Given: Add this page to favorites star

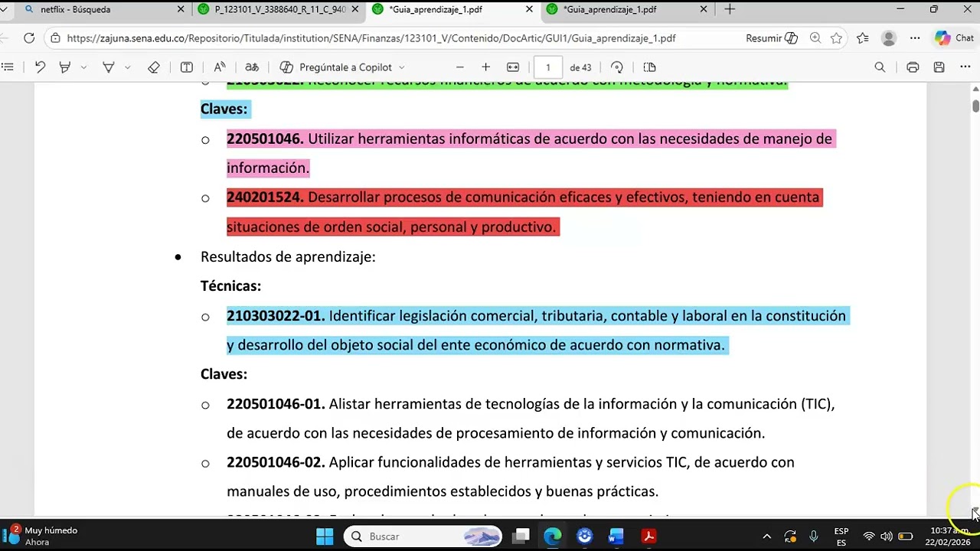Looking at the screenshot, I should (x=836, y=38).
